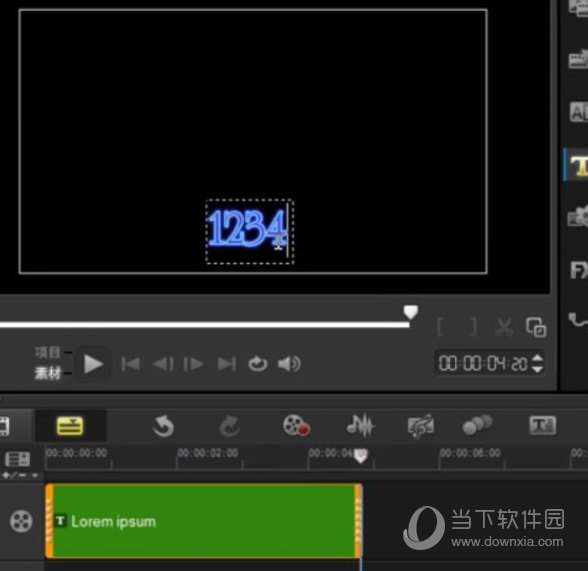Play the preview

pos(93,364)
